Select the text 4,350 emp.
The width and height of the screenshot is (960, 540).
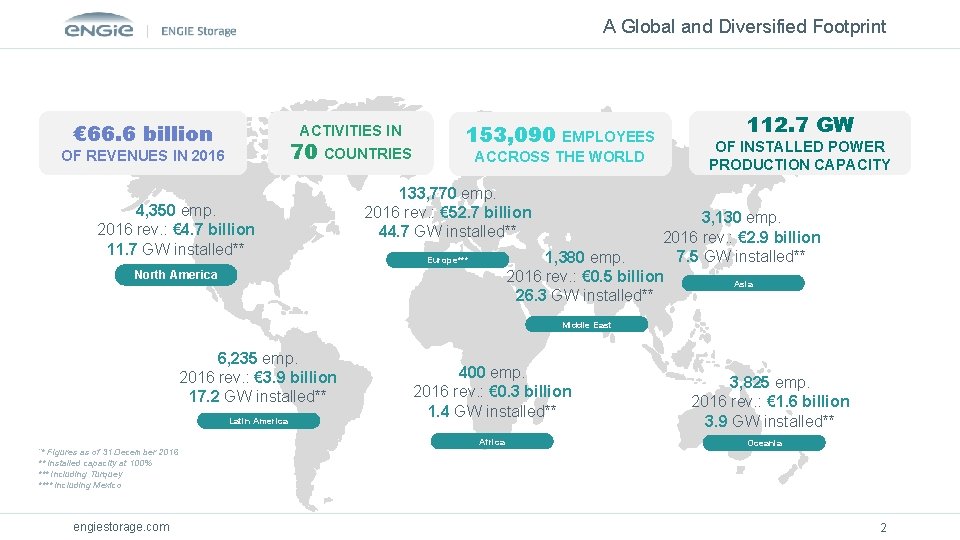(176, 211)
